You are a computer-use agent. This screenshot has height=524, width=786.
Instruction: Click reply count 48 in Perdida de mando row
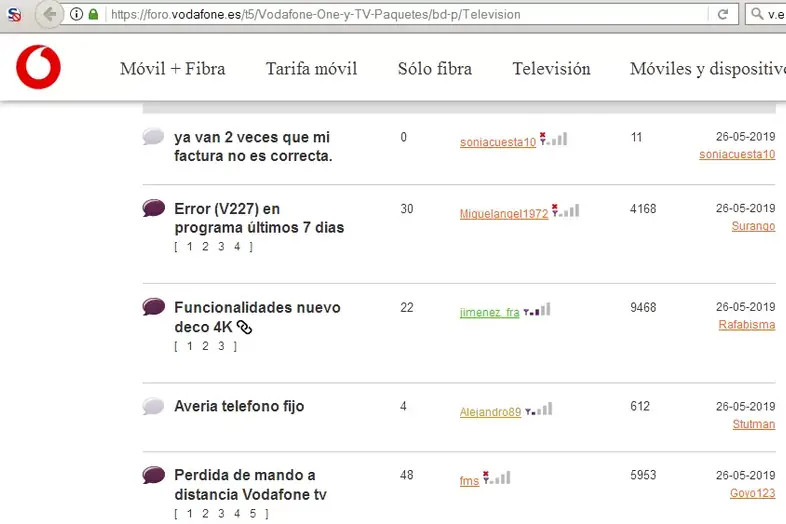click(x=407, y=475)
